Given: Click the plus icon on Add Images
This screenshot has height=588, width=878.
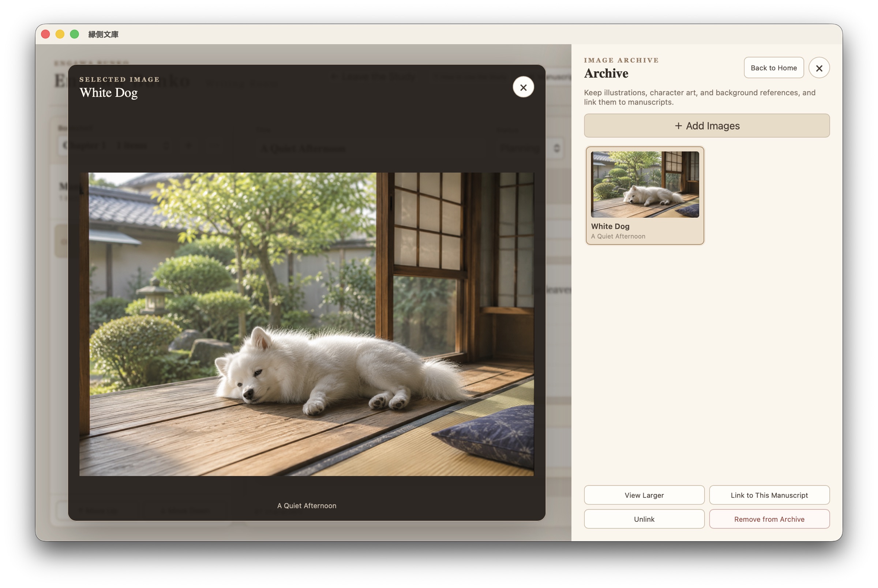Looking at the screenshot, I should [x=678, y=126].
